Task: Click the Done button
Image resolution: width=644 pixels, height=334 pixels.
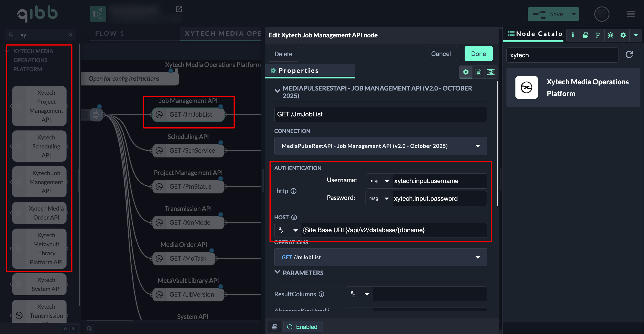Action: click(x=478, y=54)
